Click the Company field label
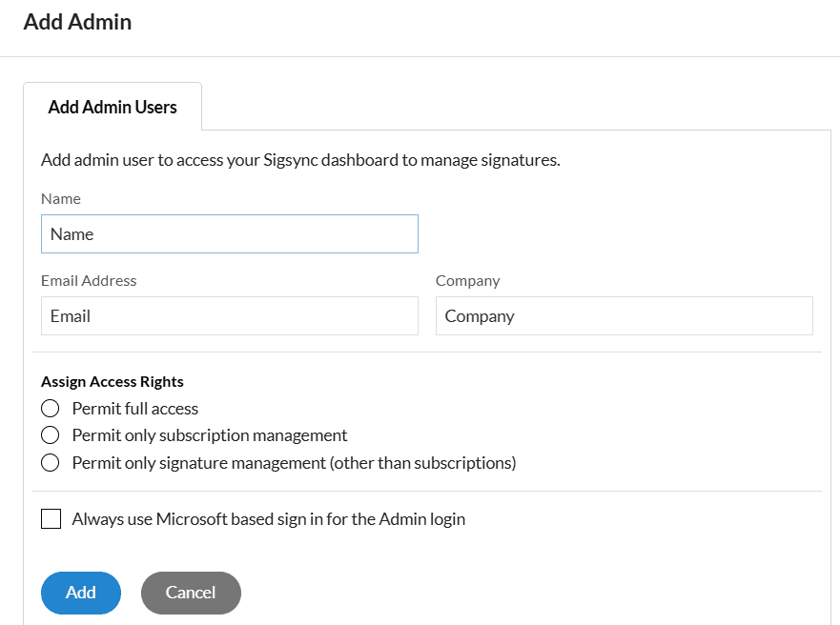The height and width of the screenshot is (625, 840). pos(467,281)
